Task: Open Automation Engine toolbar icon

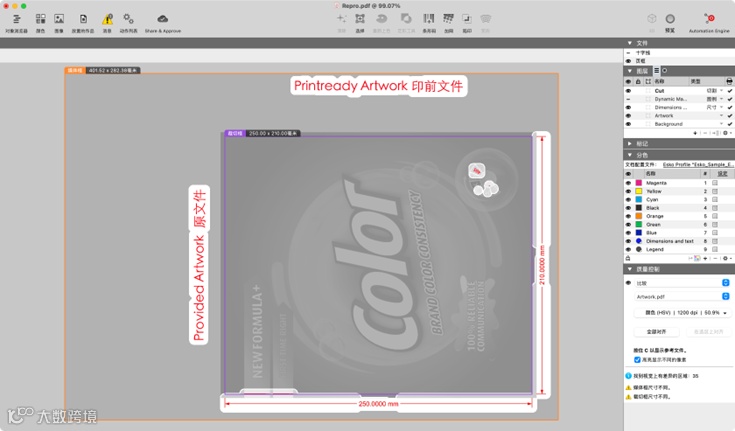Action: click(709, 19)
